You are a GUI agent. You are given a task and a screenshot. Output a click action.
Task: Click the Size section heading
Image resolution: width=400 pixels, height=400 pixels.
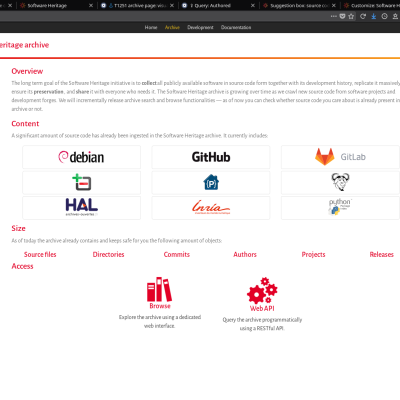(18, 228)
